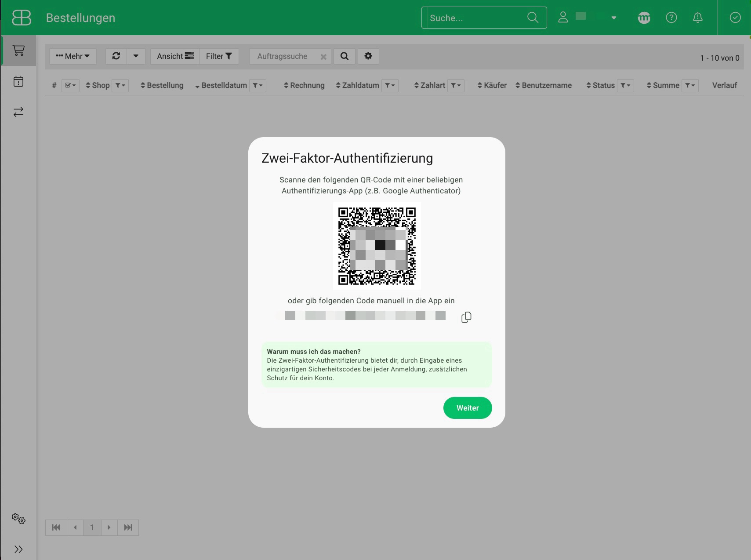Sort by the Käufer column
This screenshot has height=560, width=751.
pos(492,85)
